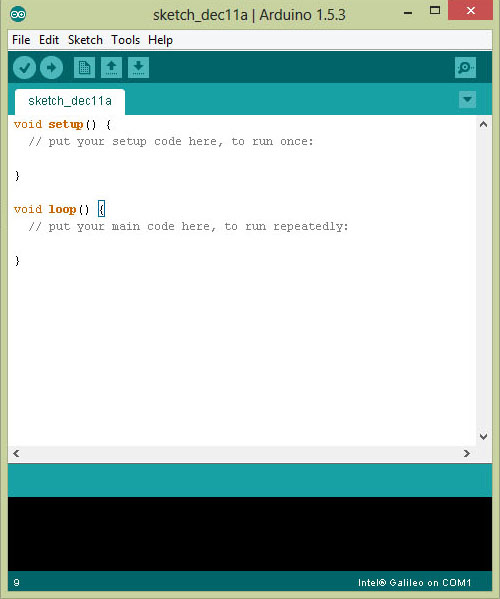Close the Arduino window
This screenshot has width=500, height=599.
(471, 10)
